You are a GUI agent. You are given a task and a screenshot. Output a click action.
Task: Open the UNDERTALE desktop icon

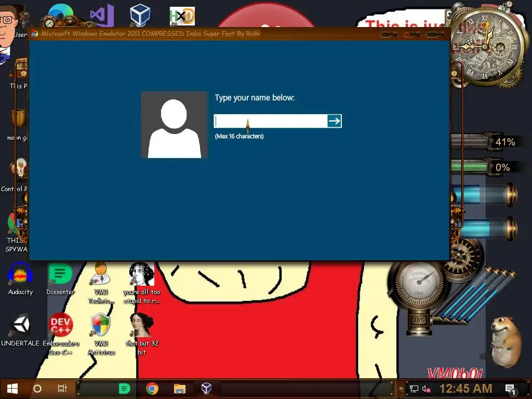point(20,330)
